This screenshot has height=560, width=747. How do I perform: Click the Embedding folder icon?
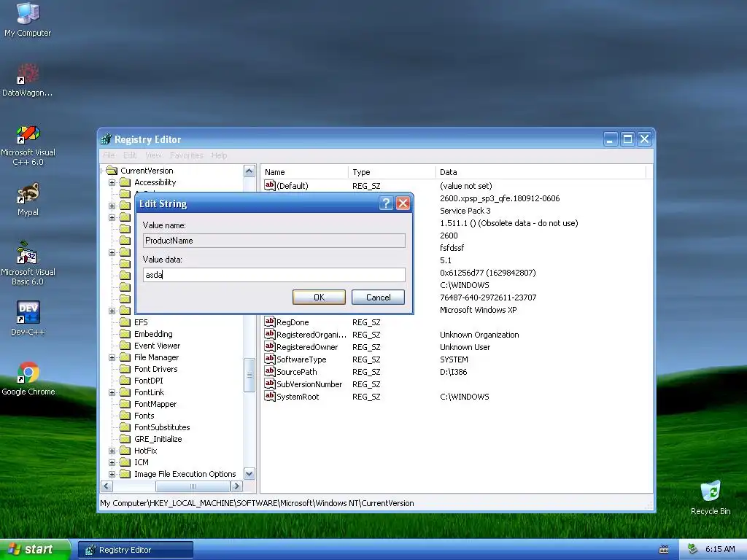pos(125,334)
